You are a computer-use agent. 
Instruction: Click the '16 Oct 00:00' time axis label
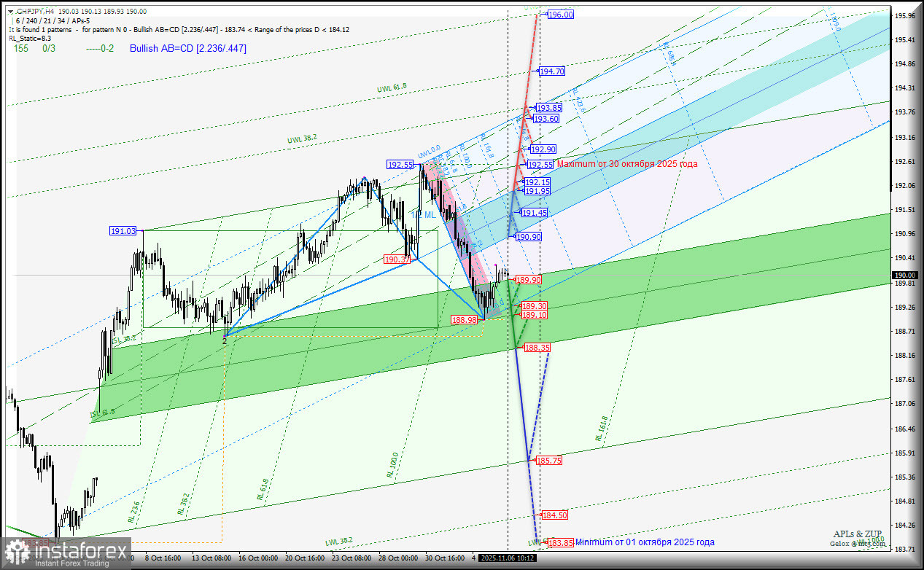tap(257, 558)
